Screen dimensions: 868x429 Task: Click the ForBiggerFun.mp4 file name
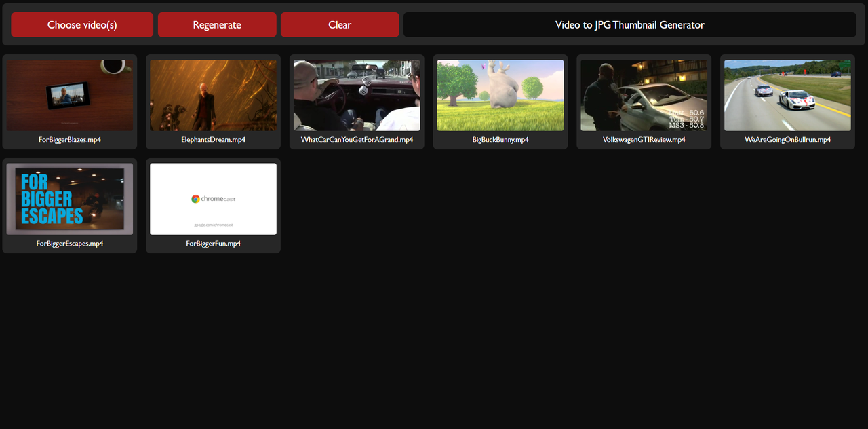pyautogui.click(x=214, y=244)
